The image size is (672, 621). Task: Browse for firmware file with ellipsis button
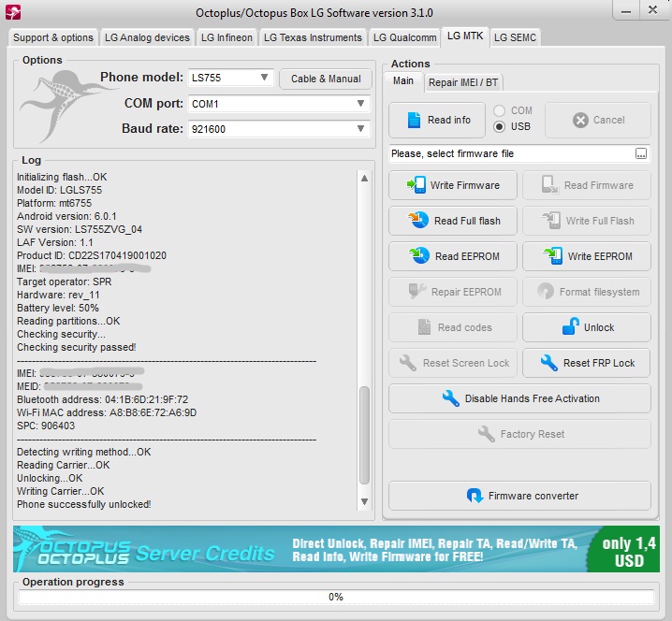tap(641, 153)
